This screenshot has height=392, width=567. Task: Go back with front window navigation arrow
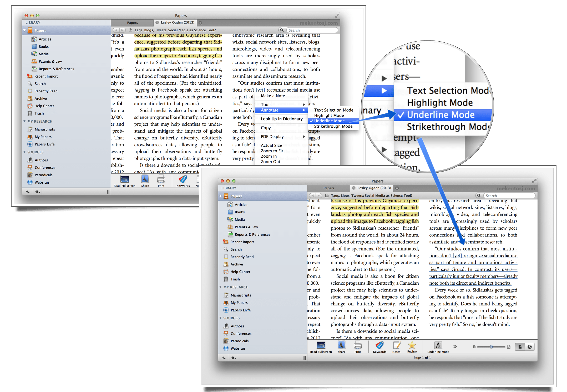click(x=313, y=195)
